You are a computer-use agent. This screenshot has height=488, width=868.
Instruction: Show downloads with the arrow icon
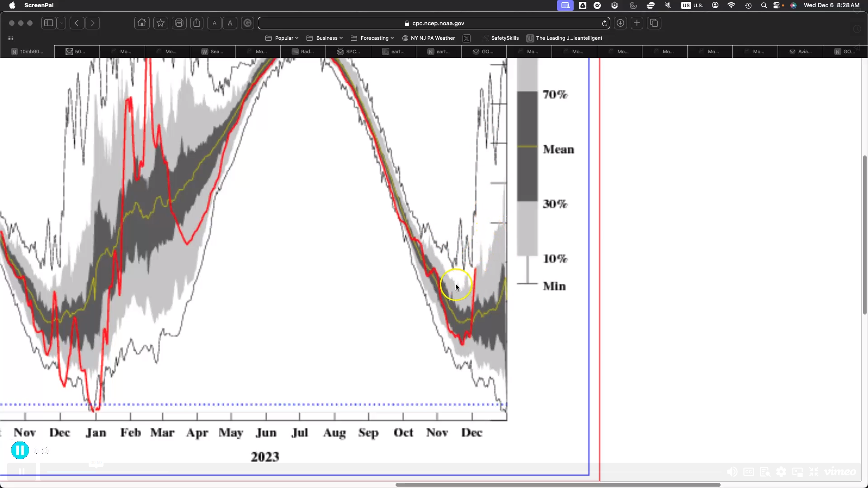620,23
